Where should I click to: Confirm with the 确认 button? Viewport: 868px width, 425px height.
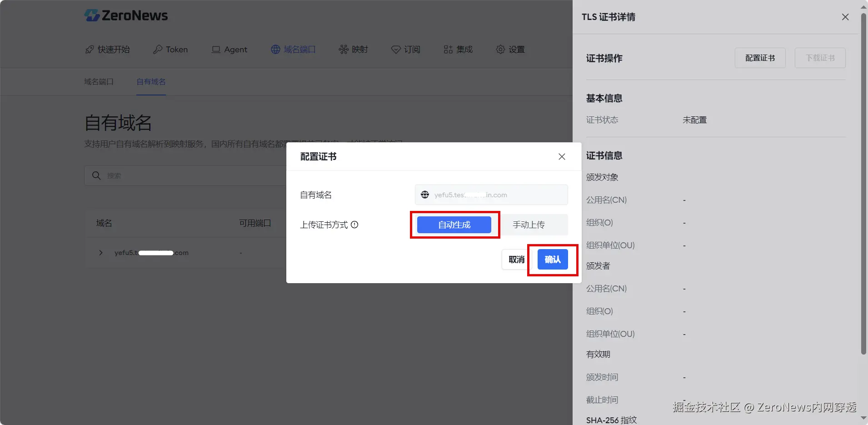tap(553, 260)
